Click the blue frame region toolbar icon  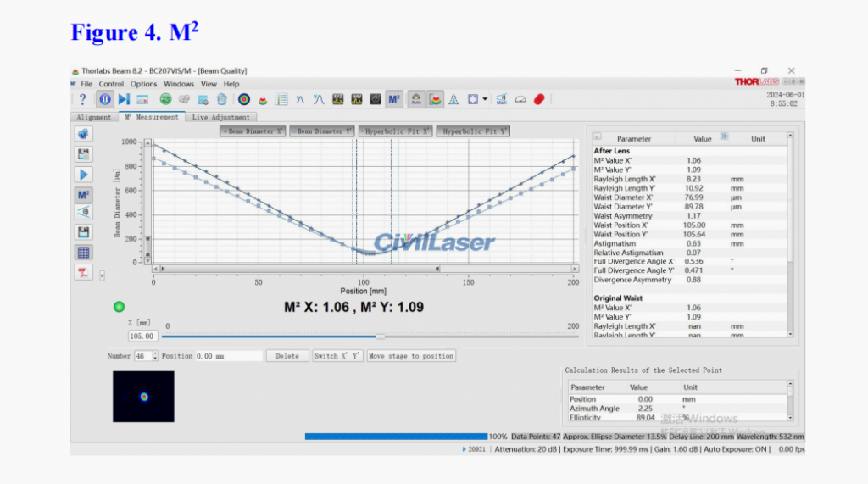(x=473, y=99)
